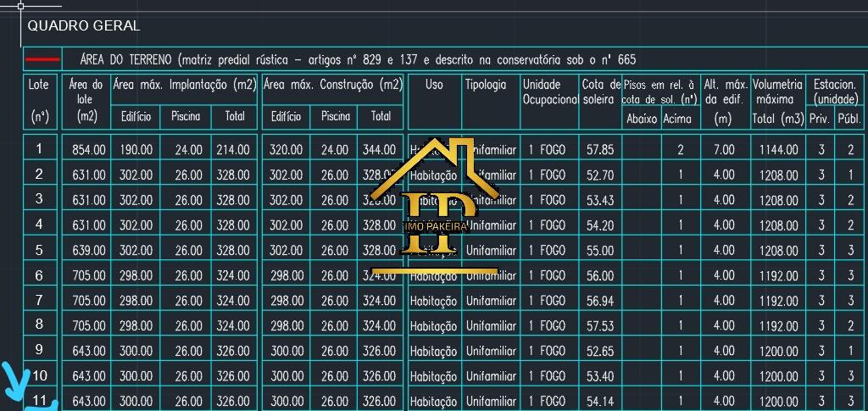This screenshot has width=868, height=411.
Task: Select the 639.00 lot area cell
Action: pos(87,251)
